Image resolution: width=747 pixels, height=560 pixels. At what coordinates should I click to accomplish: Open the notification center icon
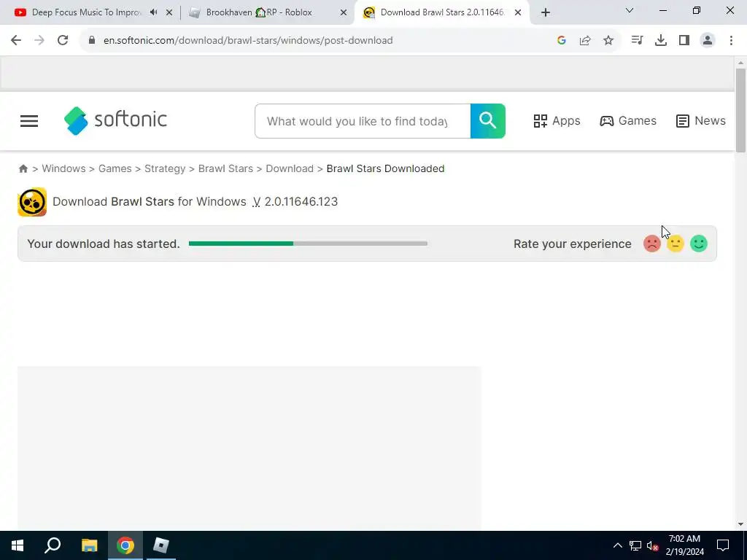(x=723, y=545)
